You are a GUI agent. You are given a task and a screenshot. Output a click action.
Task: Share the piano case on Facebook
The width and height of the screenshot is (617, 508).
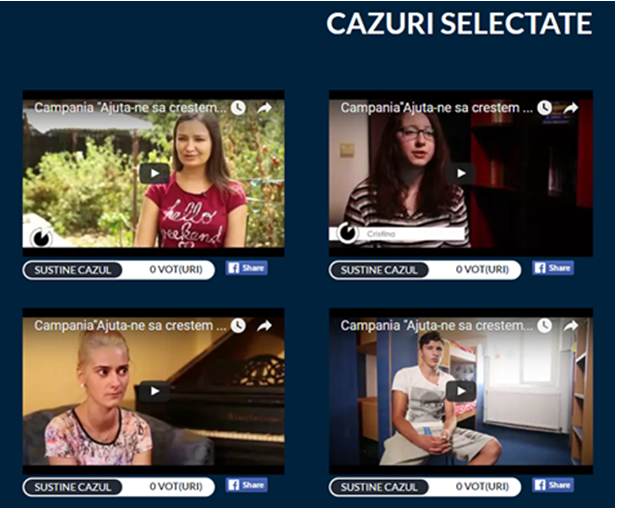[x=247, y=485]
